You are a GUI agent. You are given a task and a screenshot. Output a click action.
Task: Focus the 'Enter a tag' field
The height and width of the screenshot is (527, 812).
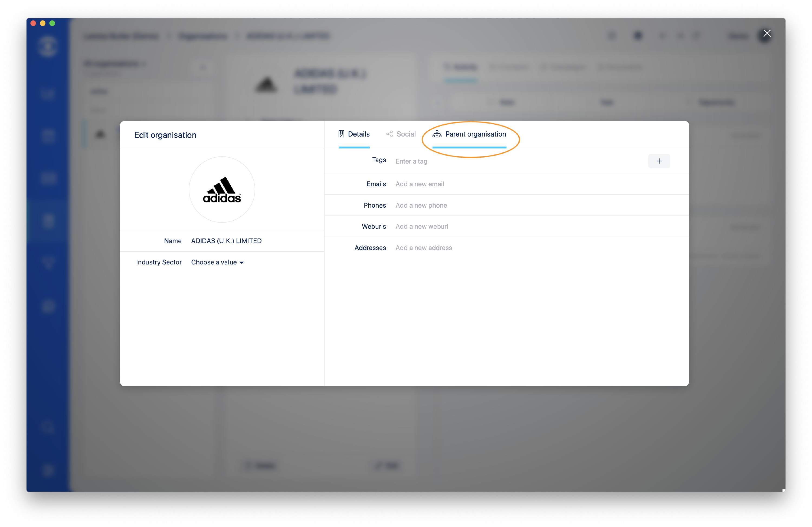[x=512, y=161]
